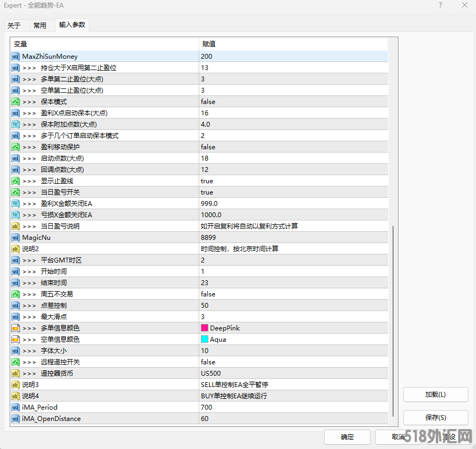Select the iMA_OpenDistance value 60
The image size is (476, 449).
point(205,419)
